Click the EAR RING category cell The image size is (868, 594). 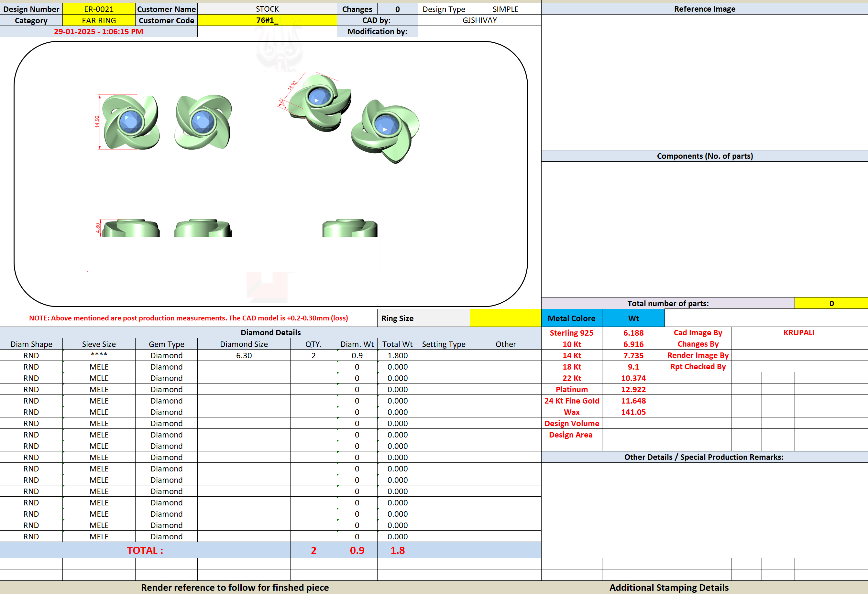coord(99,20)
